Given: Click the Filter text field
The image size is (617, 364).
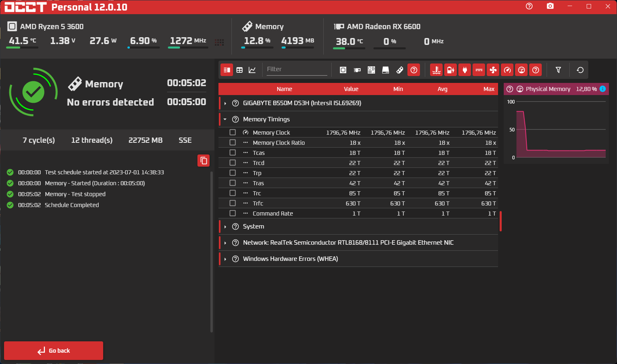Looking at the screenshot, I should (297, 69).
